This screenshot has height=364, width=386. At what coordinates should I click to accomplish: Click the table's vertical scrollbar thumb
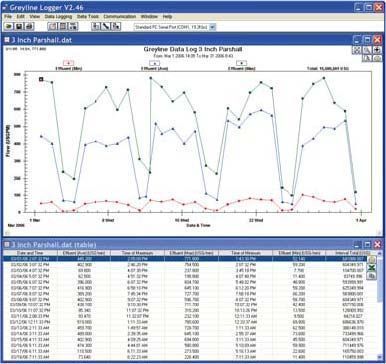(x=381, y=280)
